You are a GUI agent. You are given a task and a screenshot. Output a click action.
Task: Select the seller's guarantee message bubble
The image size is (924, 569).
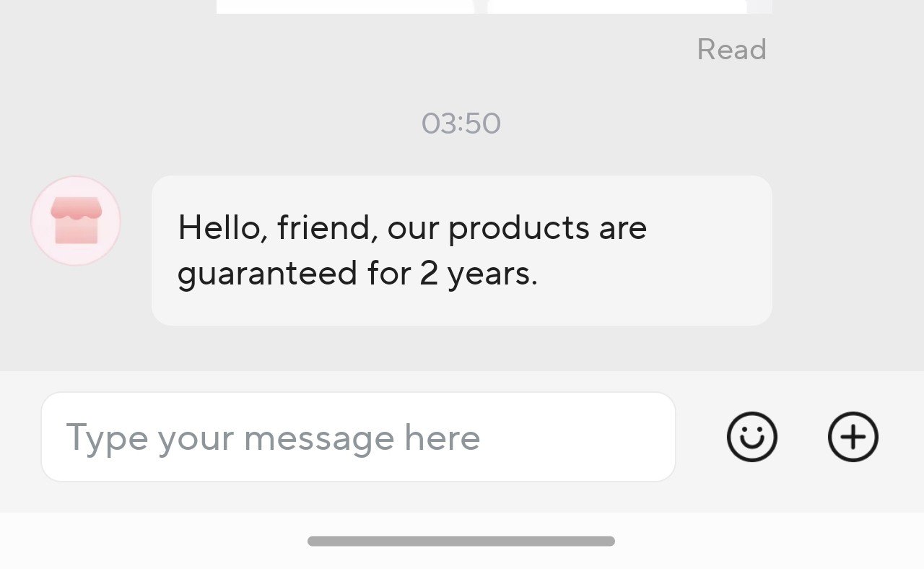pos(461,251)
